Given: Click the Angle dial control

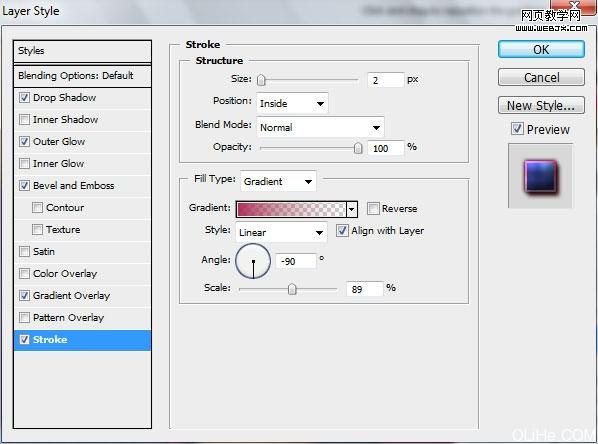Looking at the screenshot, I should coord(253,261).
